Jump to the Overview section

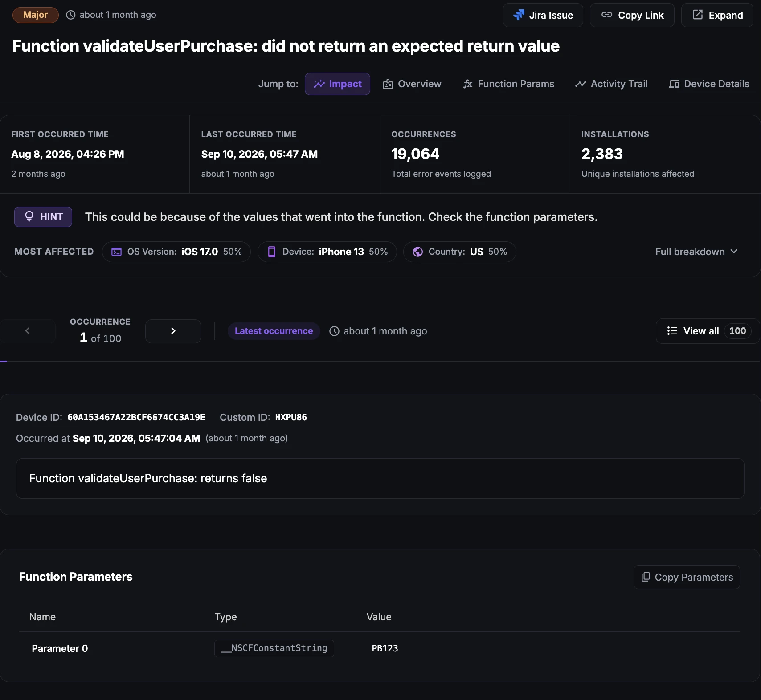coord(412,84)
